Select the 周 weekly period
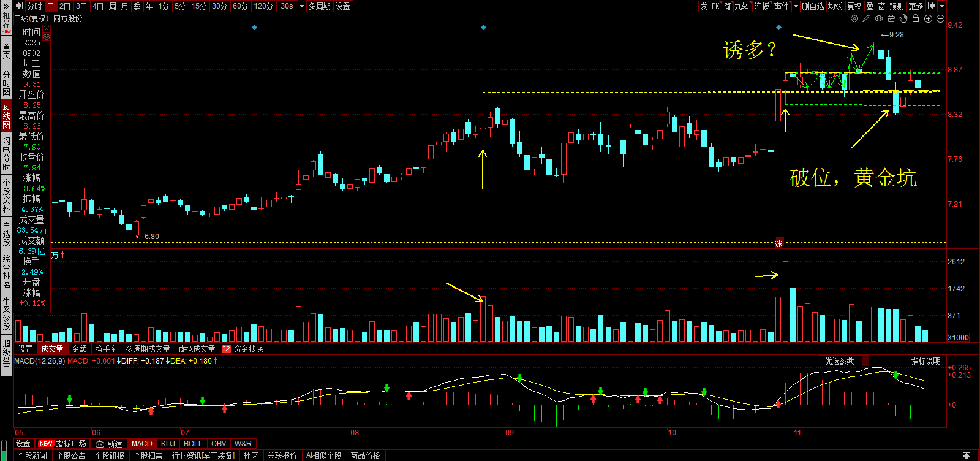Image resolution: width=980 pixels, height=461 pixels. [x=113, y=6]
